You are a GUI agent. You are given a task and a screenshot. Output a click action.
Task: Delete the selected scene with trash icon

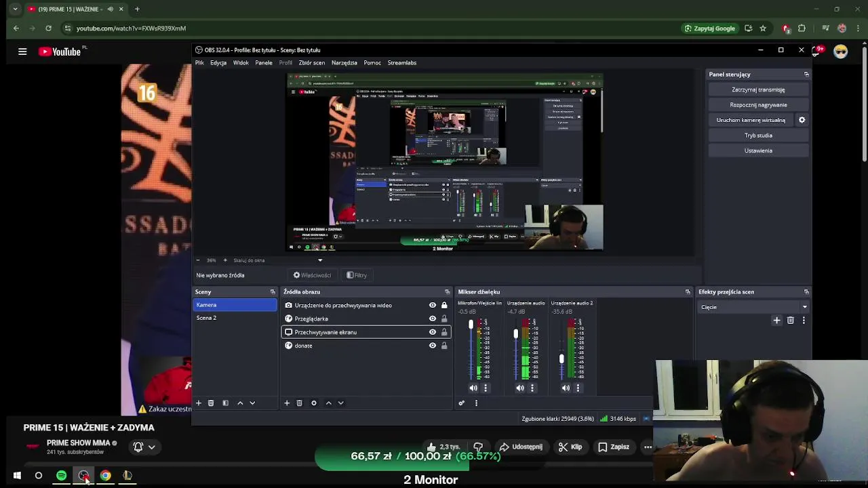(x=211, y=403)
